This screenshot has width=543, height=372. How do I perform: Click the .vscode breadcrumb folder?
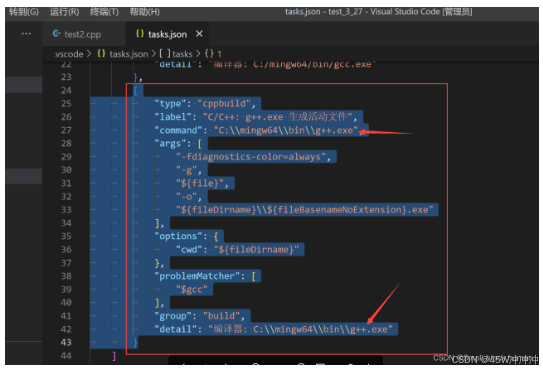click(x=68, y=54)
